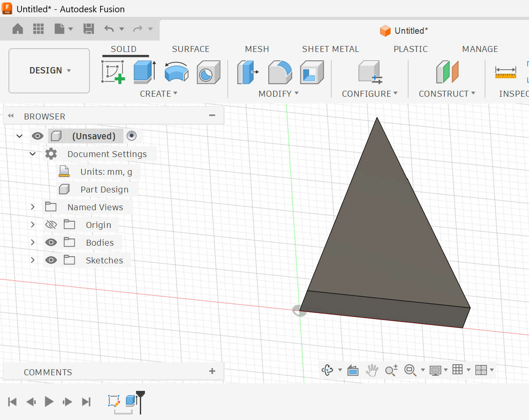
Task: Switch to the SOLID tab
Action: click(124, 49)
